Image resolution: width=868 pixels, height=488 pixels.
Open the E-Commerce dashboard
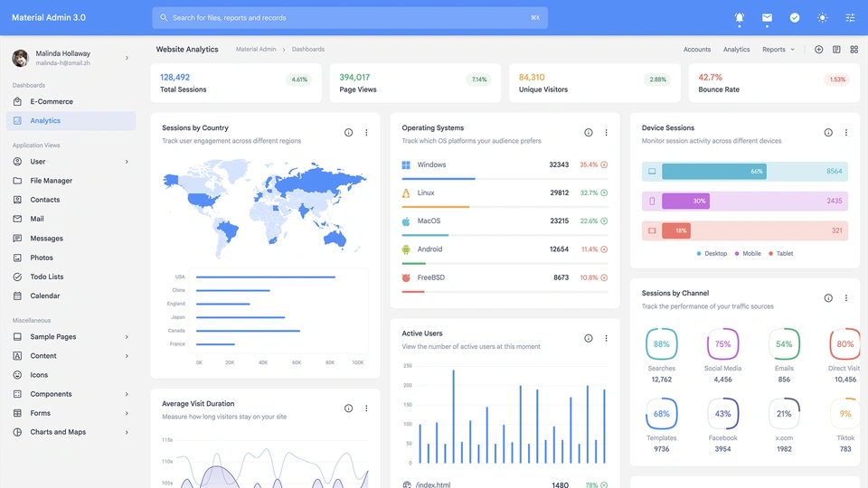(x=71, y=102)
